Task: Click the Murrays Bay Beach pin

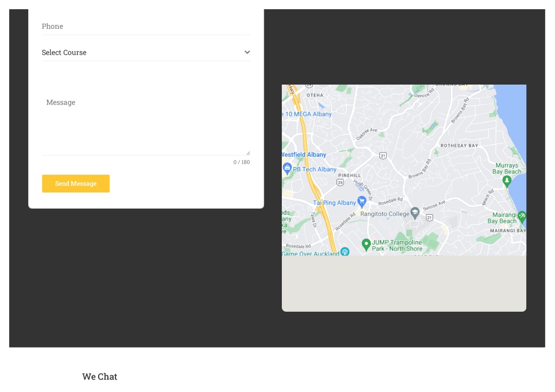Action: [x=507, y=181]
